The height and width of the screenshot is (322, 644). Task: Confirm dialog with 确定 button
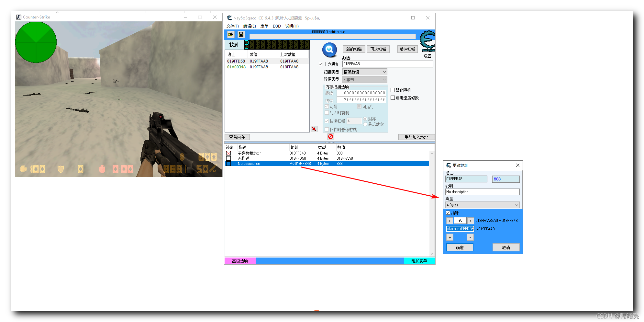[460, 247]
